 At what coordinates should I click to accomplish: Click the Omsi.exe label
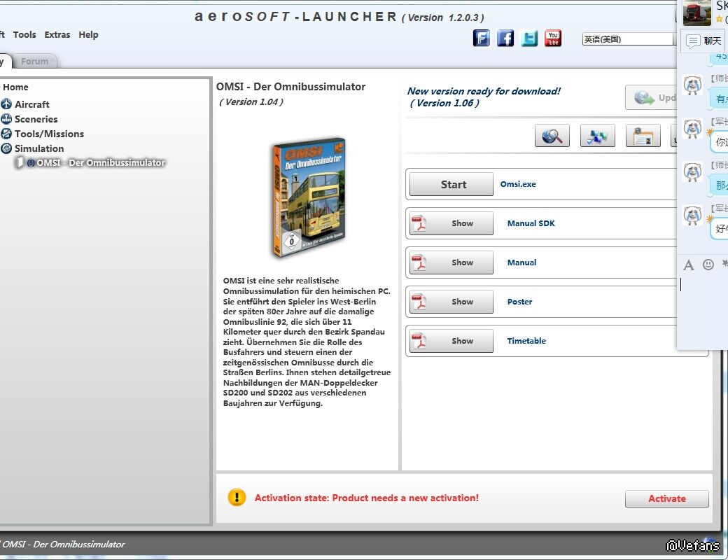click(x=518, y=184)
